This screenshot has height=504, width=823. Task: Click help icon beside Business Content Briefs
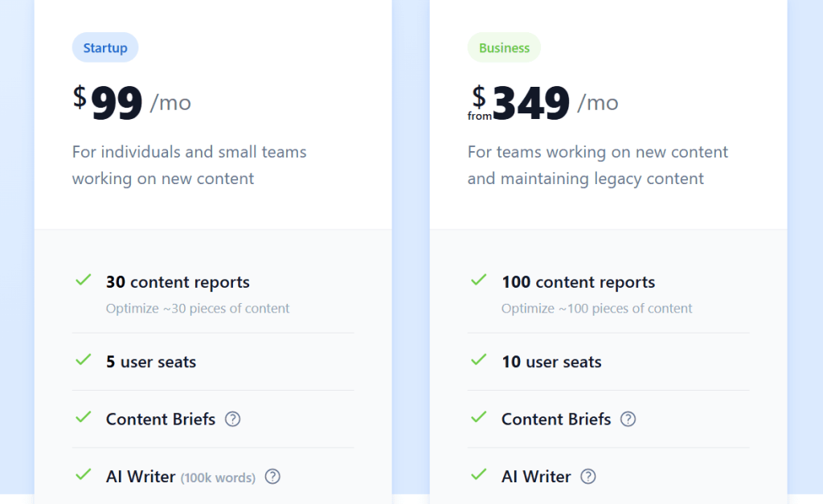(628, 419)
